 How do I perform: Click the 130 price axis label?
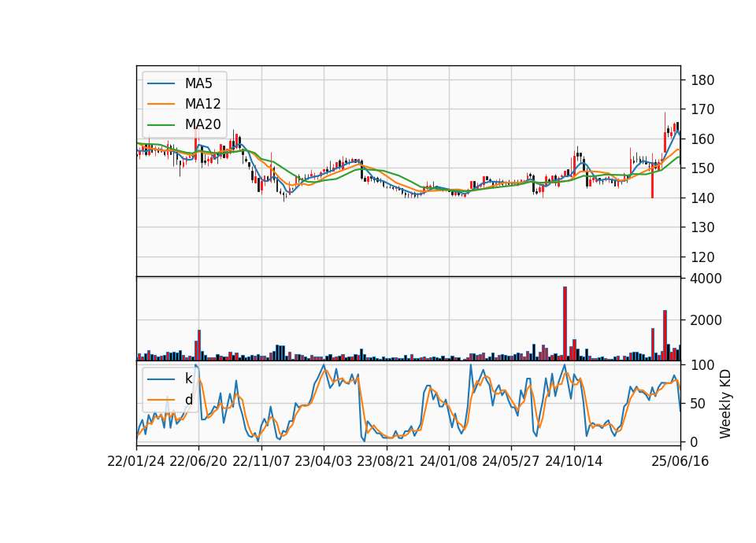[702, 227]
